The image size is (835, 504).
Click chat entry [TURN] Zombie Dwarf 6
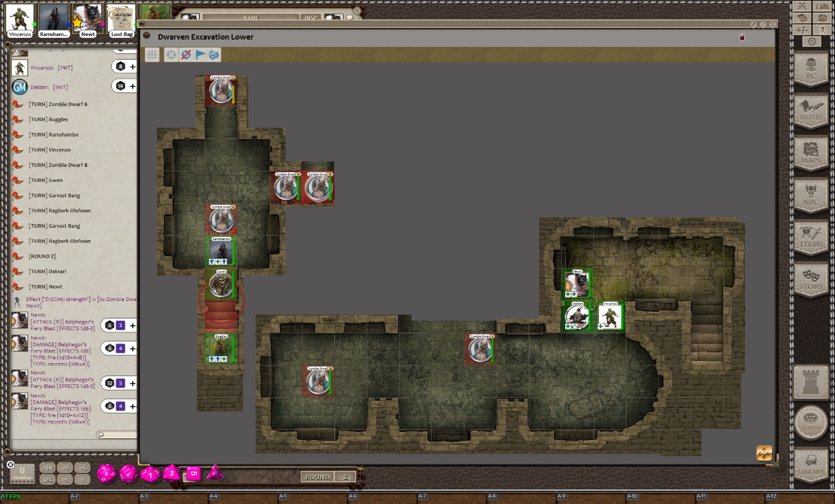coord(58,104)
